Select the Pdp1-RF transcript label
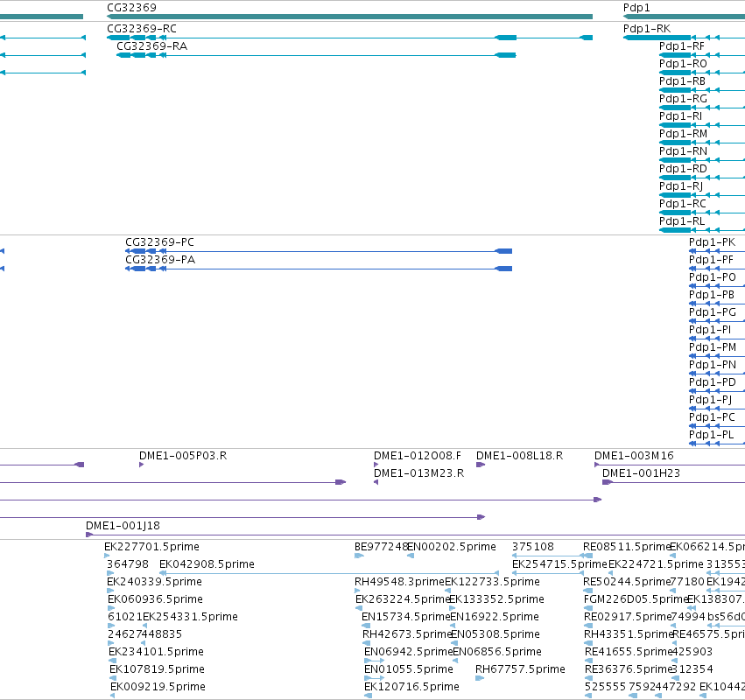Image resolution: width=745 pixels, height=700 pixels. (682, 46)
